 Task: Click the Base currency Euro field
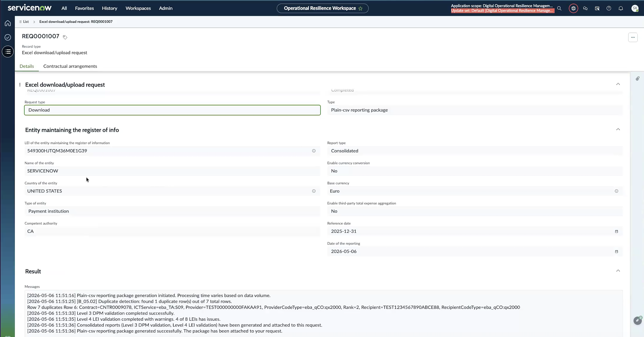point(475,191)
